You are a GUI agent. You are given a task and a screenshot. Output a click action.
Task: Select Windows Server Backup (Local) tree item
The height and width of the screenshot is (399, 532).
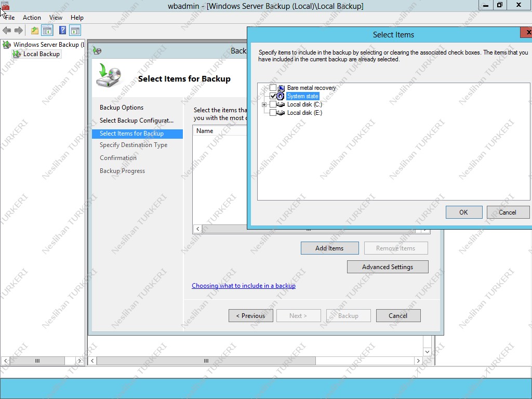click(x=47, y=44)
